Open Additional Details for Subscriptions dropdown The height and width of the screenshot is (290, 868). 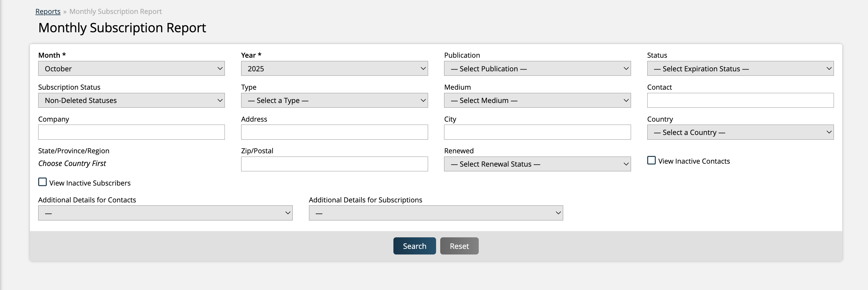pos(435,213)
